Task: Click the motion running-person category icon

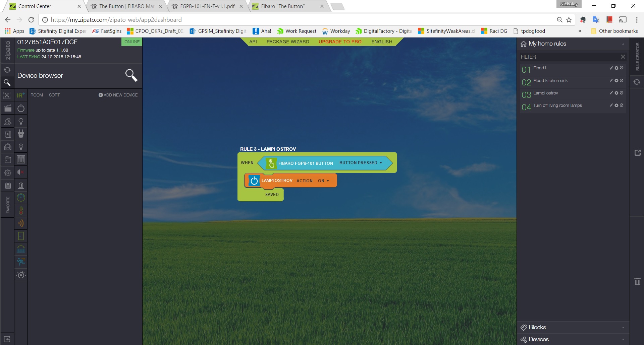Action: pos(21,262)
